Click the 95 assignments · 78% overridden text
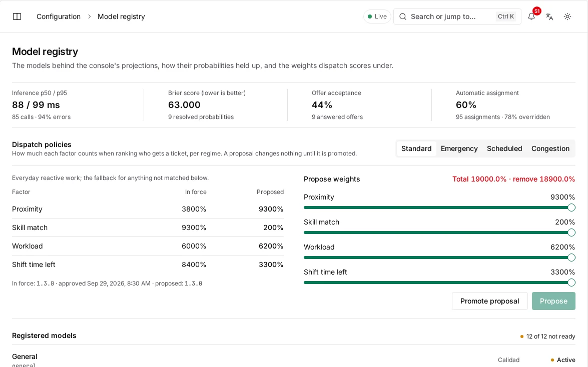 (503, 117)
